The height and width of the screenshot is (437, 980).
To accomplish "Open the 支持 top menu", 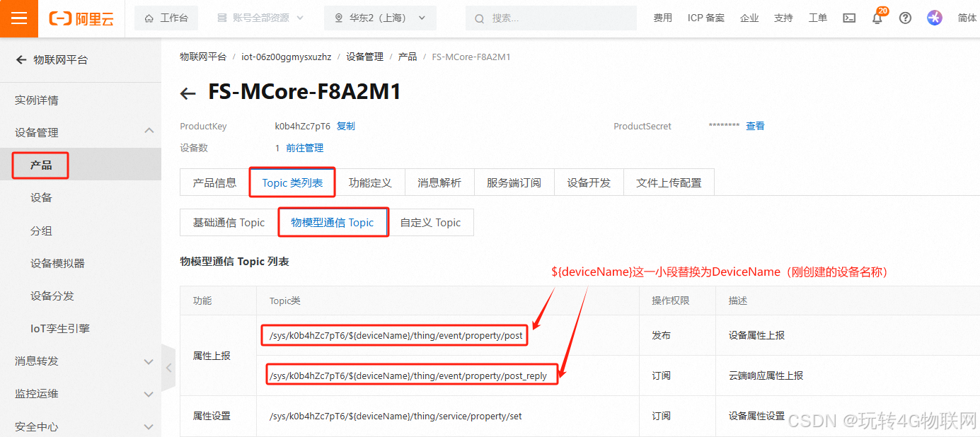I will point(783,18).
